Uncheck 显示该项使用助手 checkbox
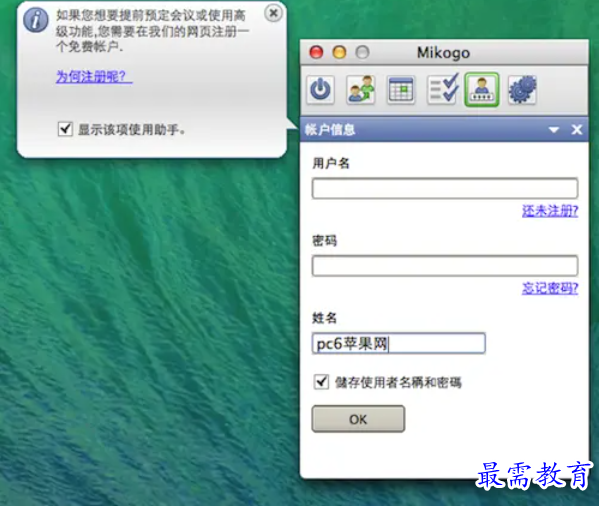 pos(65,129)
